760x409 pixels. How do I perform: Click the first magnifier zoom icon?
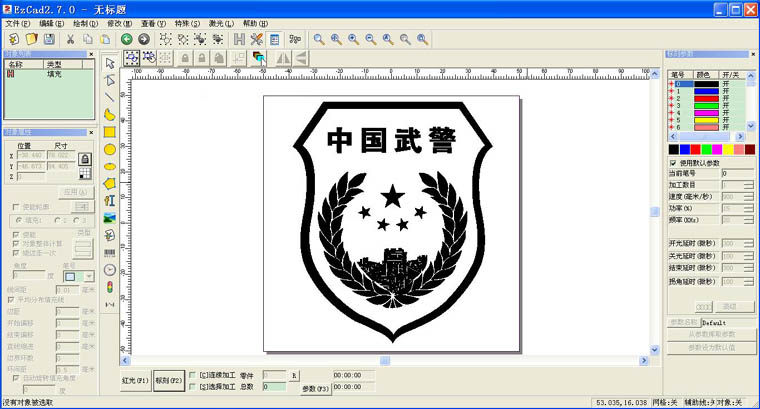[x=318, y=39]
